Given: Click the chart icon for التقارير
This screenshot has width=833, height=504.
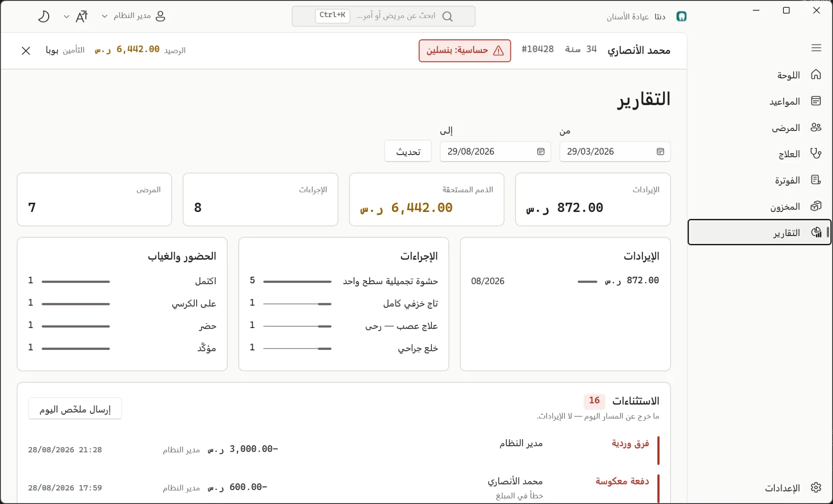Looking at the screenshot, I should click(x=816, y=232).
